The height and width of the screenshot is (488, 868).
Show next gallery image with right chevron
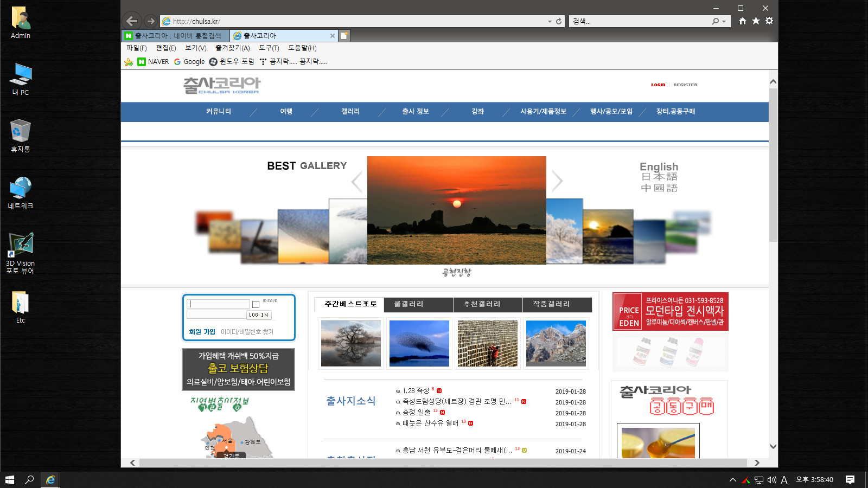(557, 181)
